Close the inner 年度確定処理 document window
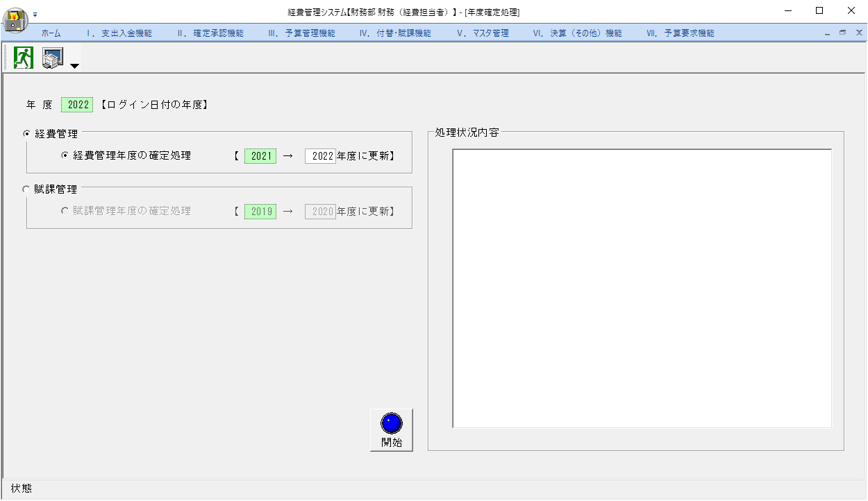Screen dimensions: 868x501 (x=858, y=33)
